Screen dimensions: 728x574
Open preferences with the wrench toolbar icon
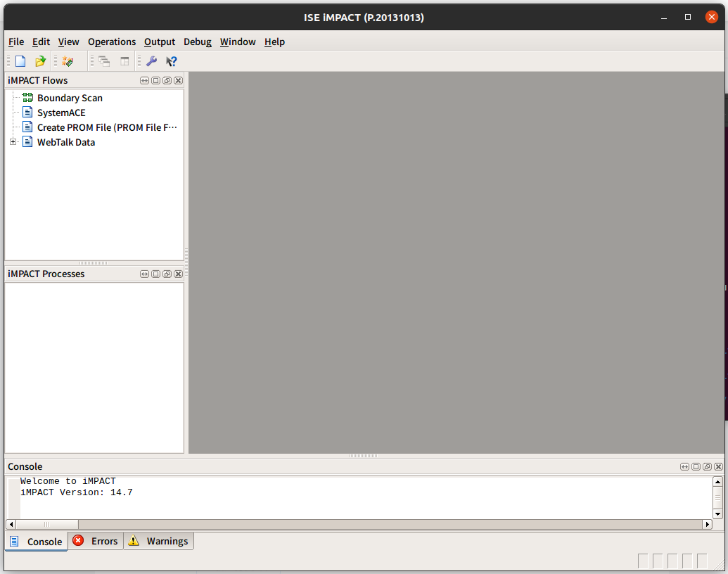coord(151,61)
